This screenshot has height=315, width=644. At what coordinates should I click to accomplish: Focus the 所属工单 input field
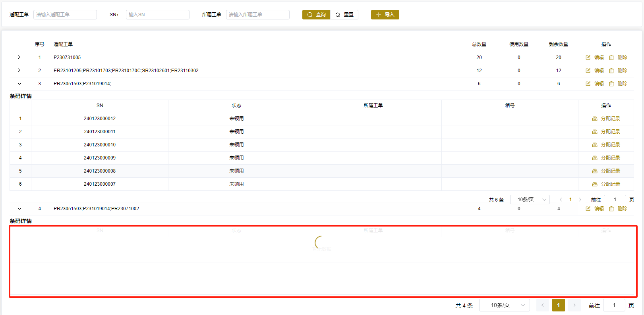(x=258, y=15)
